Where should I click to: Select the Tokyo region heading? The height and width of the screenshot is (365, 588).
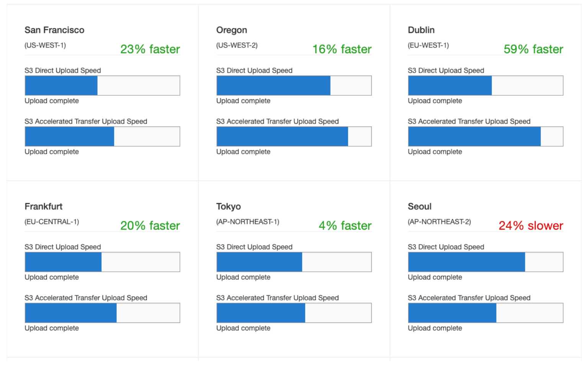coord(229,206)
